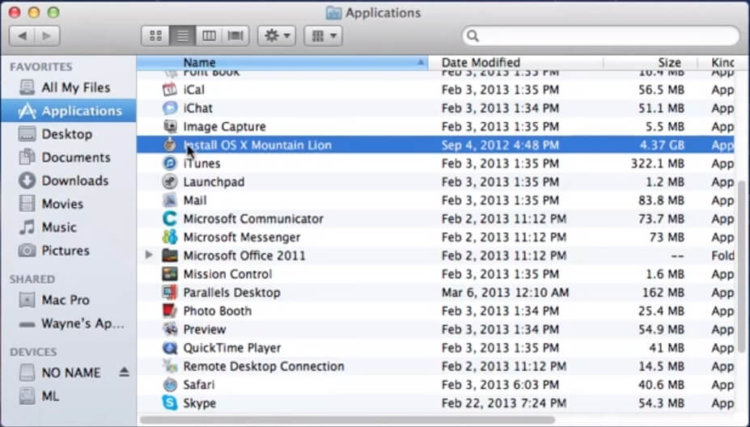Click the Parallels Desktop app icon
Image resolution: width=750 pixels, height=427 pixels.
tap(170, 293)
